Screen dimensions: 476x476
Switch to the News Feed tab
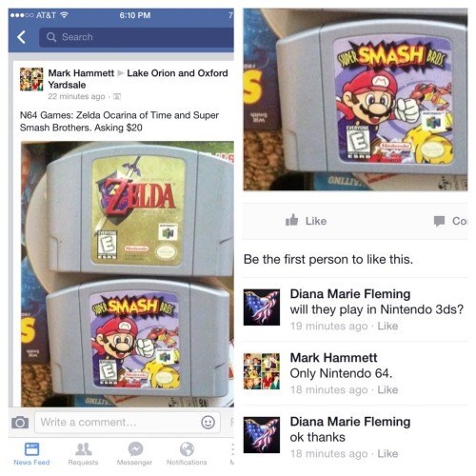31,454
